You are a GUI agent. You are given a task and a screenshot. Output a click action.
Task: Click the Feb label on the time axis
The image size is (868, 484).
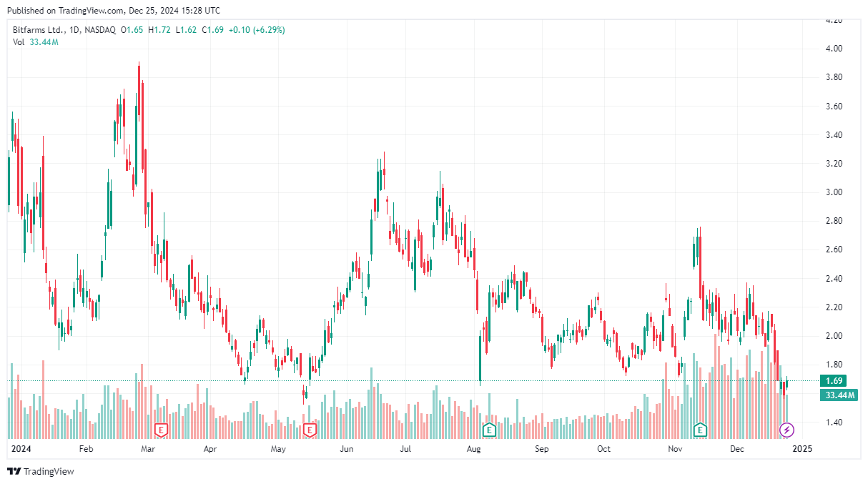coord(86,449)
